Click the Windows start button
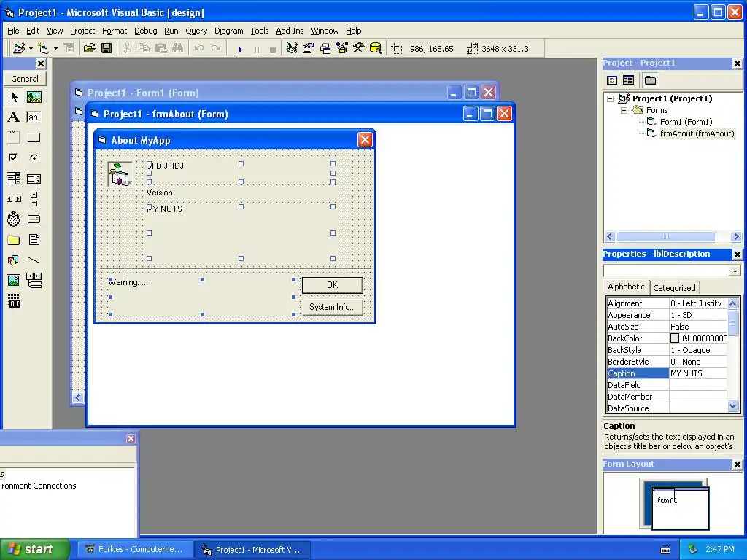Viewport: 747px width, 560px height. (34, 549)
